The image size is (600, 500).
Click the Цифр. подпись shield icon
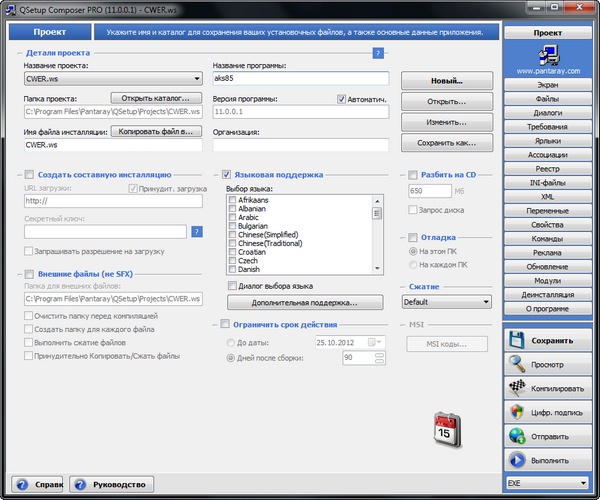click(517, 412)
